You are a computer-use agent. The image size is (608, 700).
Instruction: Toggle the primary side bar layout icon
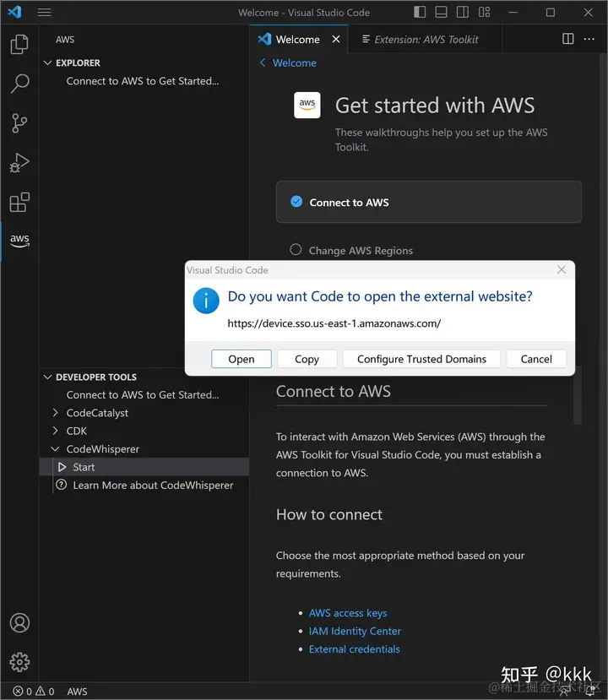point(420,12)
